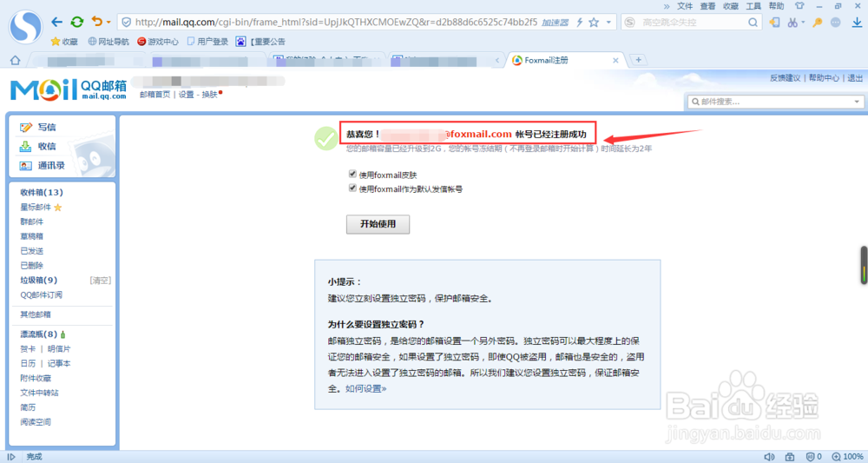Image resolution: width=868 pixels, height=463 pixels.
Task: Open the 工具 menu
Action: click(x=753, y=6)
